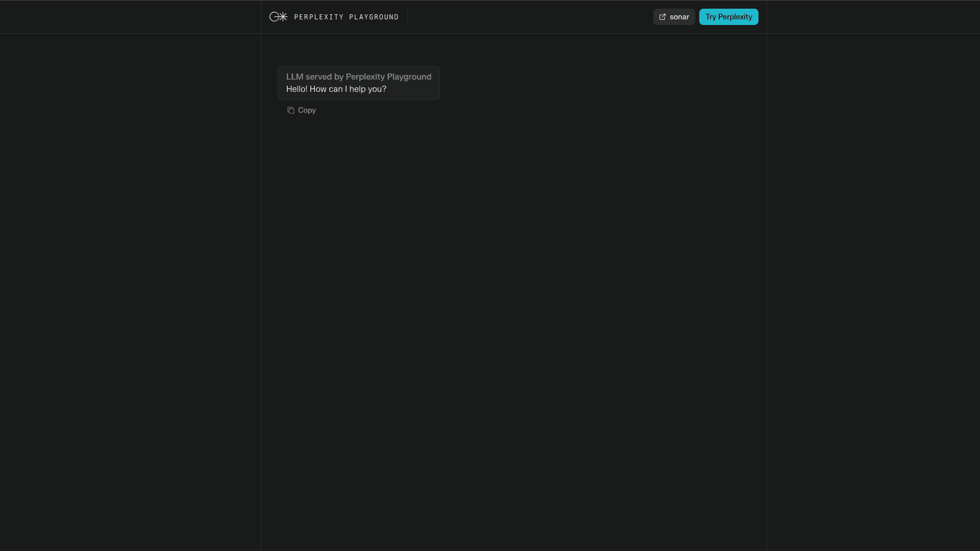Click the word "Hello!" in the message
Screen dimensions: 980x551
297,89
